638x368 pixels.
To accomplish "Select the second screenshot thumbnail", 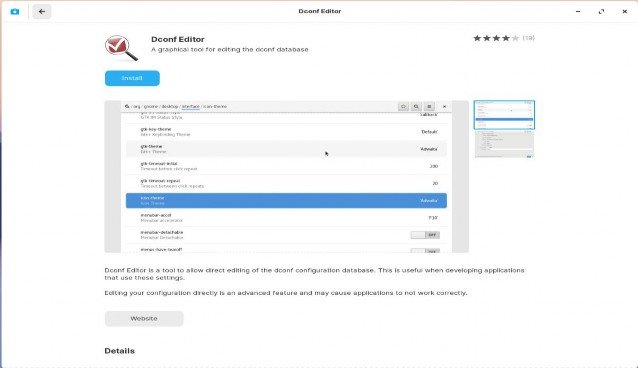I will pos(504,144).
